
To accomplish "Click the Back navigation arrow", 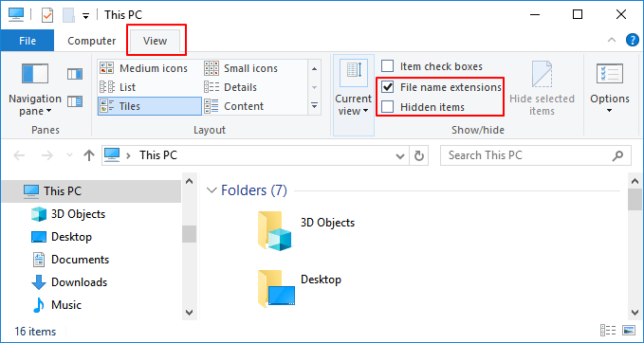I will (19, 155).
